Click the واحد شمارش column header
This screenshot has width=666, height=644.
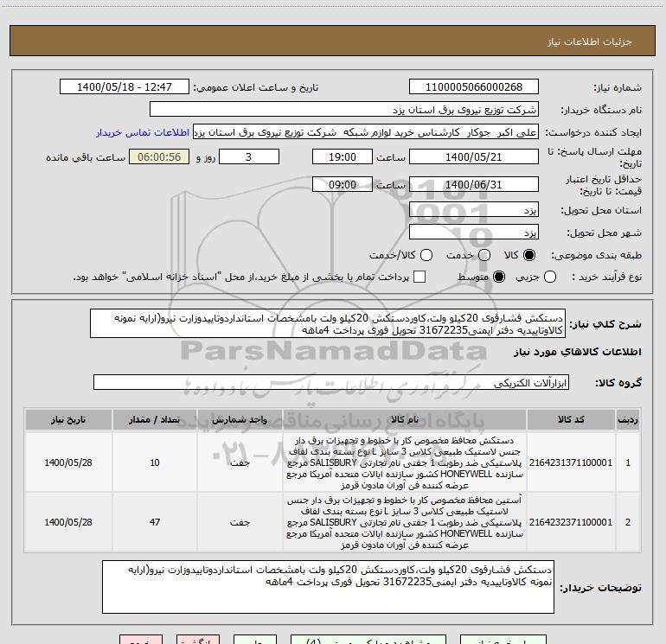click(x=240, y=420)
